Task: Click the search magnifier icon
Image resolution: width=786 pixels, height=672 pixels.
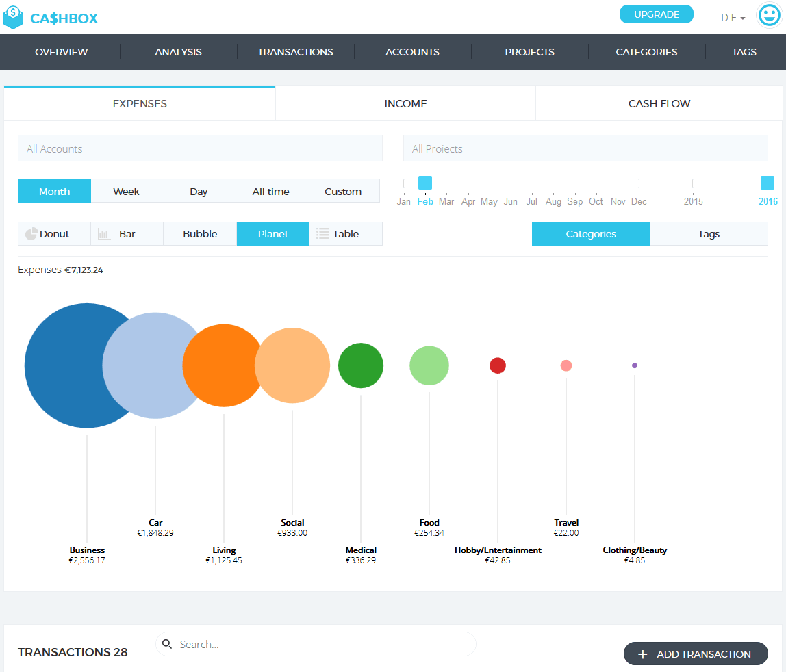Action: (x=167, y=644)
